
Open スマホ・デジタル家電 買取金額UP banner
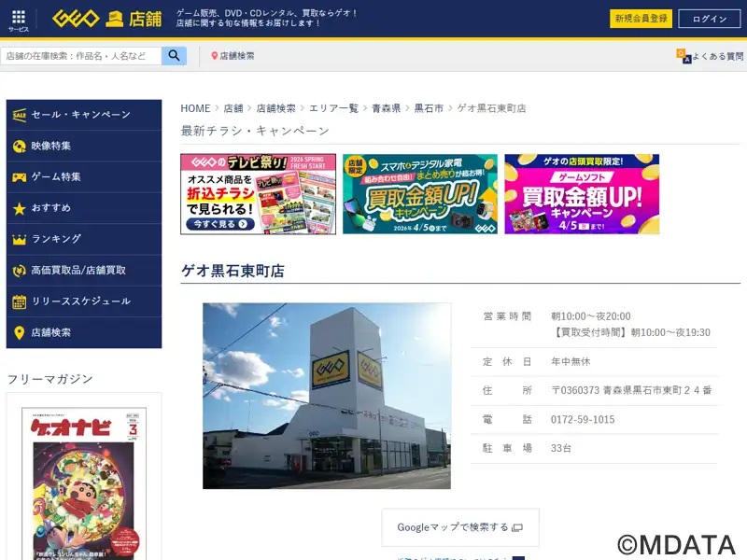[420, 194]
